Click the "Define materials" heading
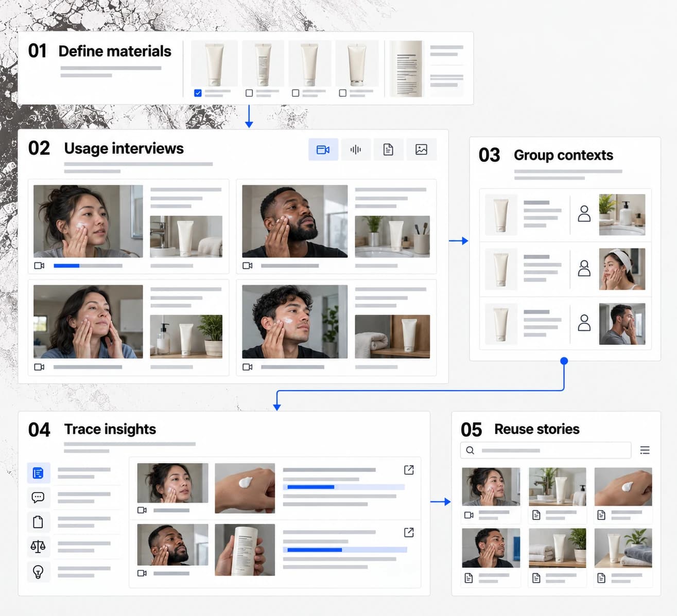 [x=115, y=51]
